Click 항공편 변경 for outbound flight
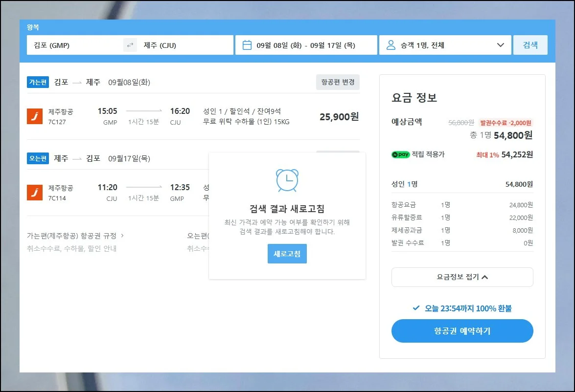The width and height of the screenshot is (575, 392). [338, 82]
